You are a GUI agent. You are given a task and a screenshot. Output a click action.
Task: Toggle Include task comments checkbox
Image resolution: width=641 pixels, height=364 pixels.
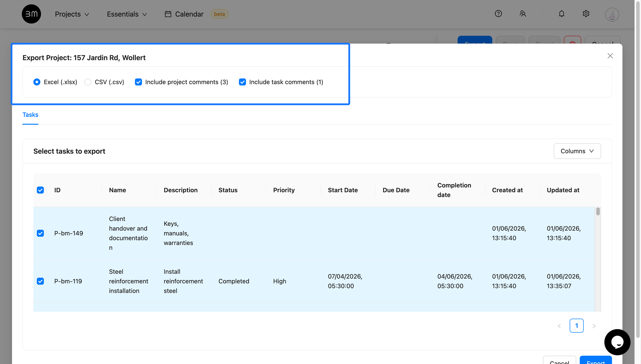click(242, 82)
